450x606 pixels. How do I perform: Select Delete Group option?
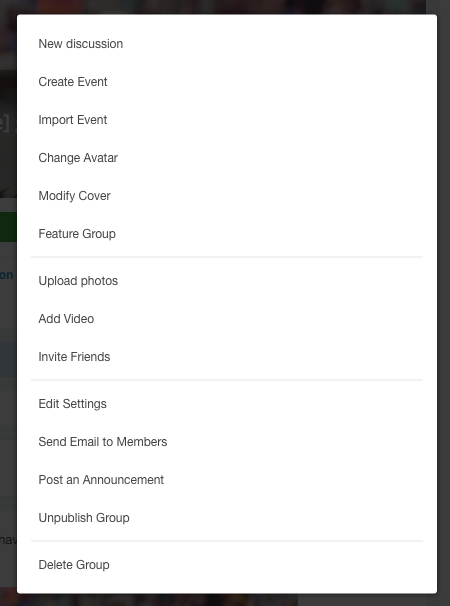tap(227, 565)
